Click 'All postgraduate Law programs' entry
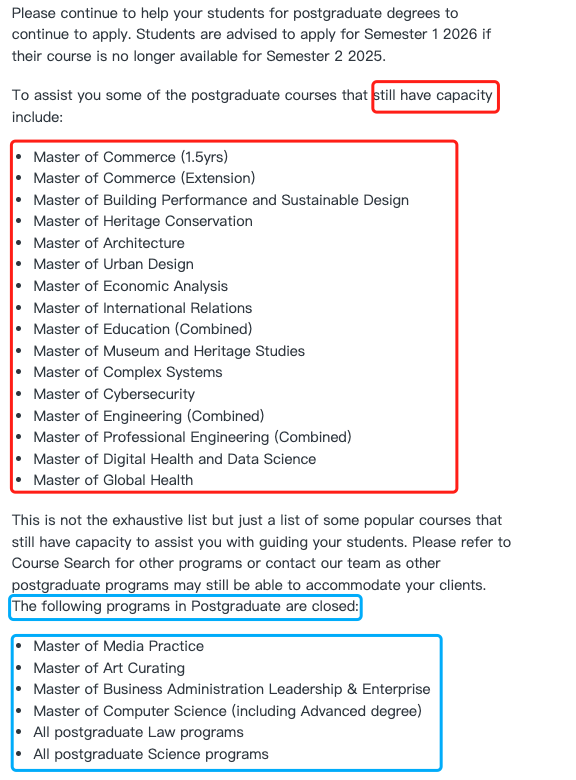 pyautogui.click(x=138, y=732)
